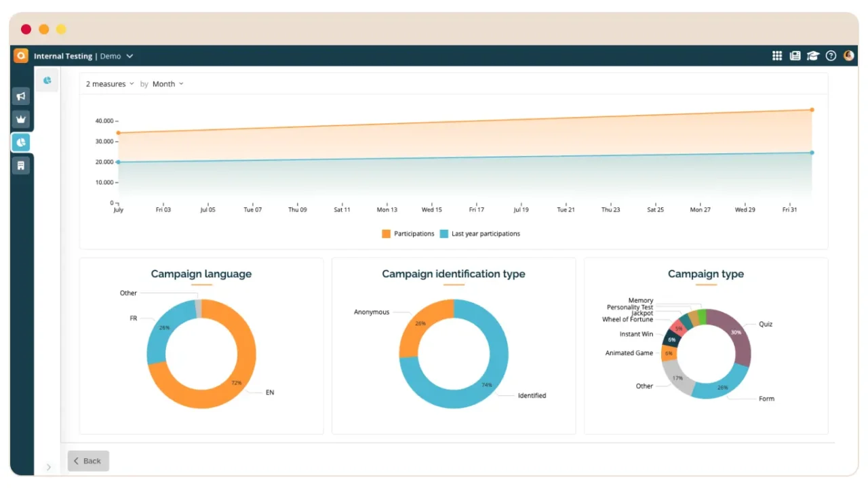The height and width of the screenshot is (490, 868).
Task: Open the academy graduation cap icon
Action: (813, 56)
